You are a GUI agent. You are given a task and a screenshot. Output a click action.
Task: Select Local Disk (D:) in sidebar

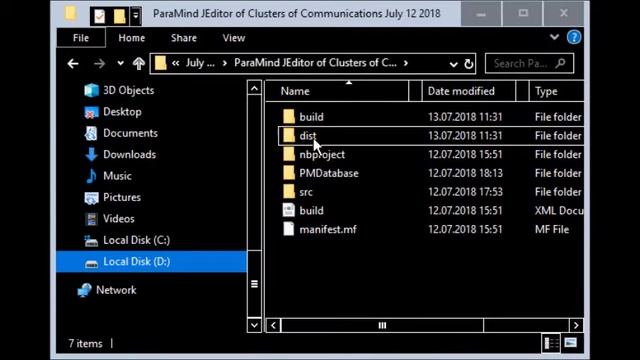[152, 261]
